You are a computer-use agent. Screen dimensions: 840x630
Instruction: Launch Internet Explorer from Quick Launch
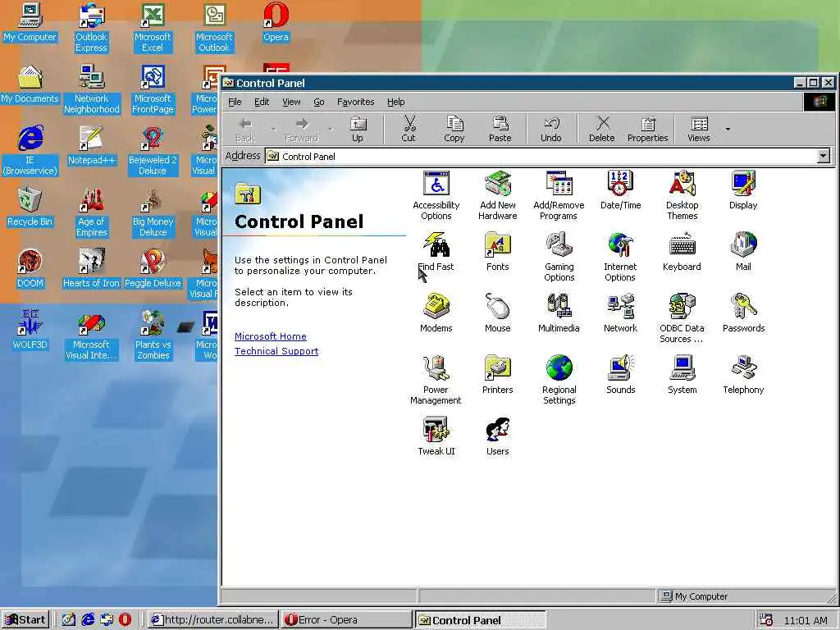[87, 620]
